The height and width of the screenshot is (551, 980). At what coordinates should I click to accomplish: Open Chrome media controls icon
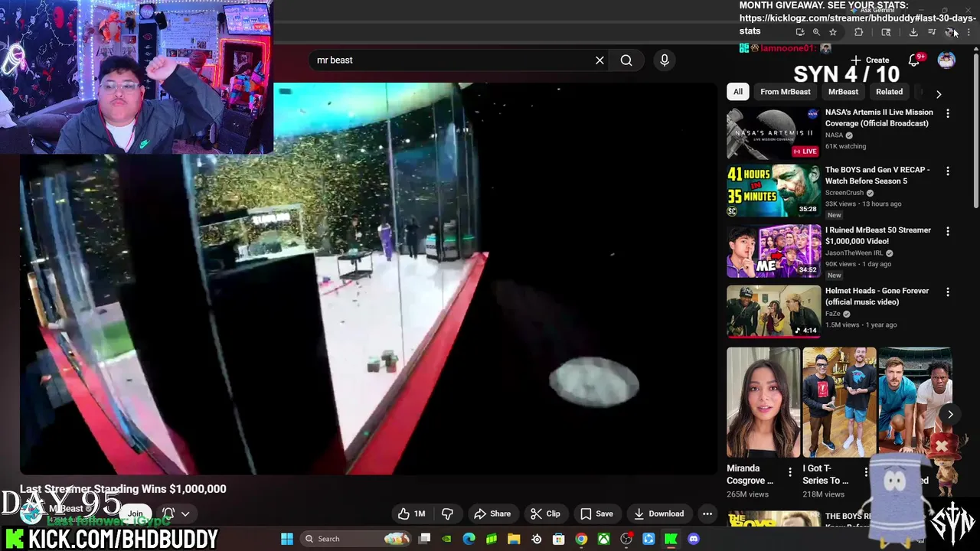932,32
